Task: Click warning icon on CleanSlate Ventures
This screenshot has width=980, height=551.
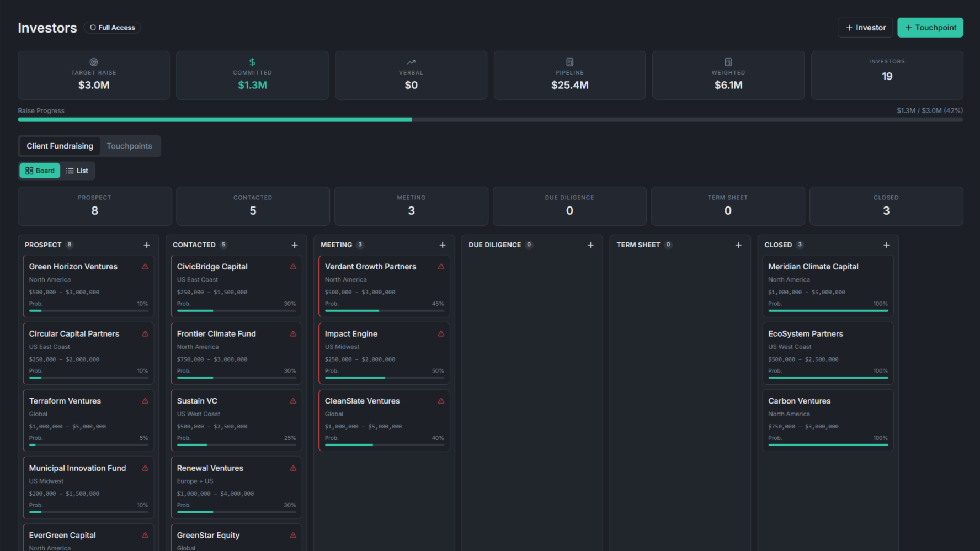Action: 441,401
